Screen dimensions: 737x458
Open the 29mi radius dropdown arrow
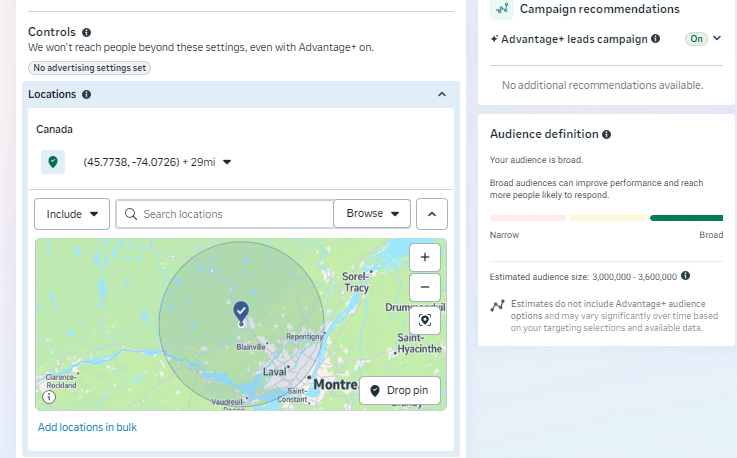tap(227, 162)
